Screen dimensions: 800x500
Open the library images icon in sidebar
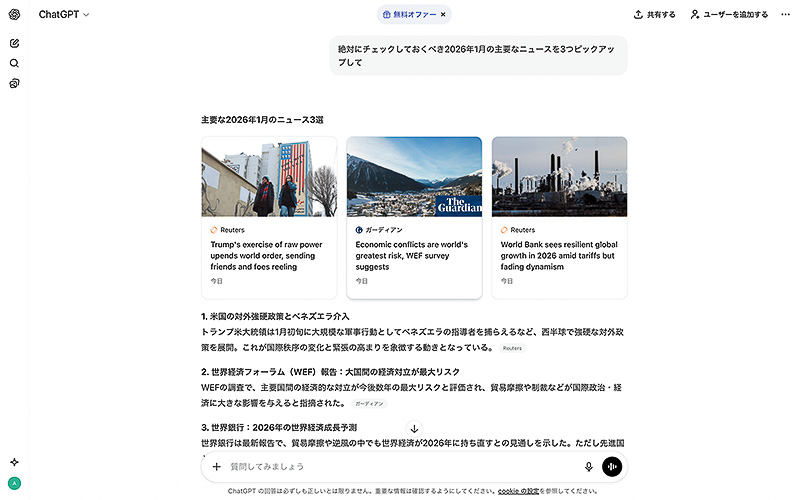click(14, 83)
